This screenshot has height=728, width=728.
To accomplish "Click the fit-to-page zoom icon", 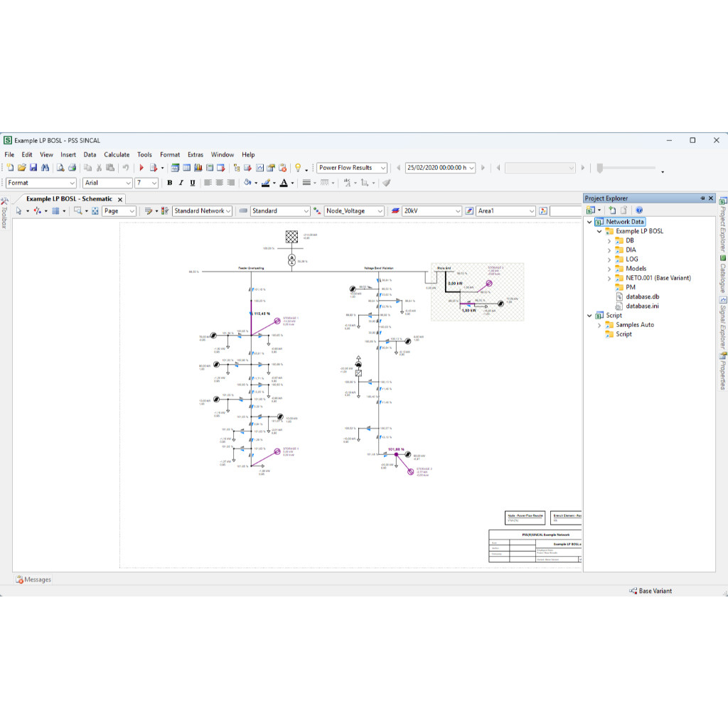I will (x=95, y=210).
